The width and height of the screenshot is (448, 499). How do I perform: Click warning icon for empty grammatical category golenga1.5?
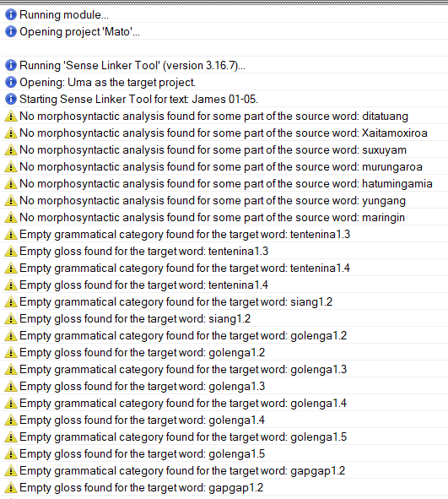coord(11,437)
